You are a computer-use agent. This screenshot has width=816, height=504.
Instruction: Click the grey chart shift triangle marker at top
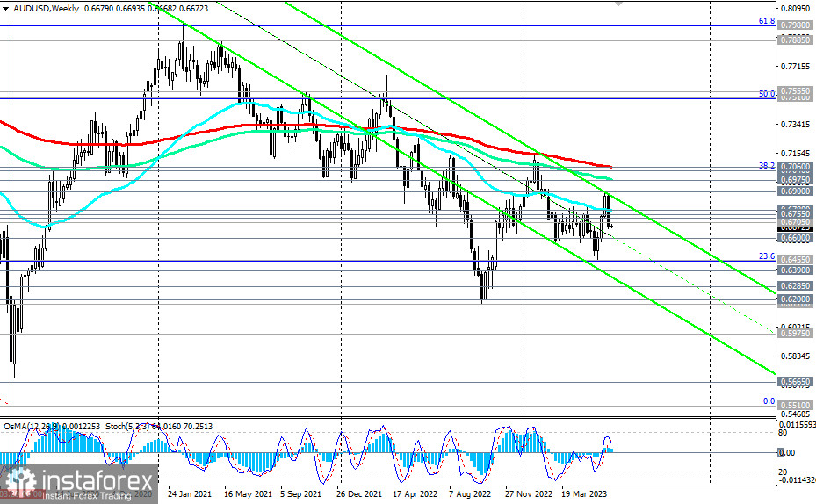(x=618, y=3)
